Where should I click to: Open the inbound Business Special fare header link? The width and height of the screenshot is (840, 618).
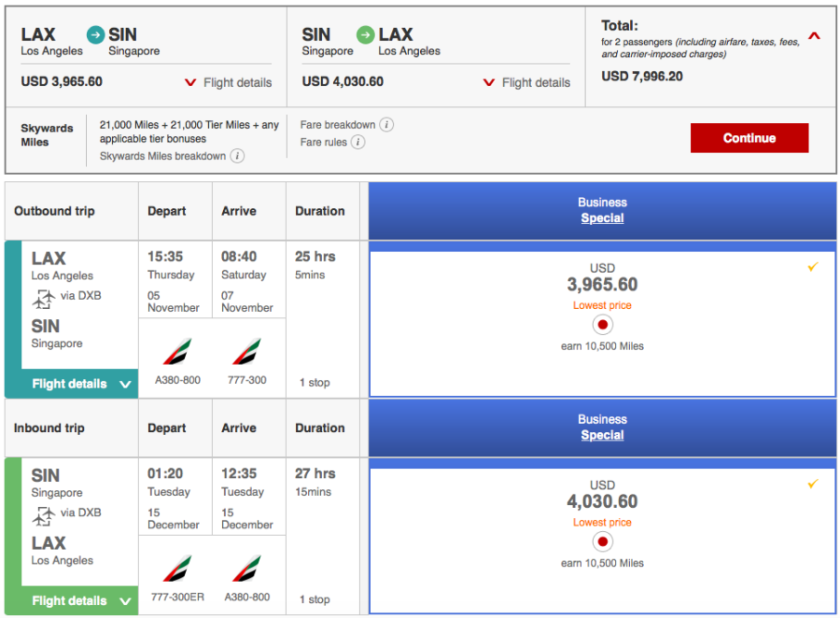(x=602, y=435)
